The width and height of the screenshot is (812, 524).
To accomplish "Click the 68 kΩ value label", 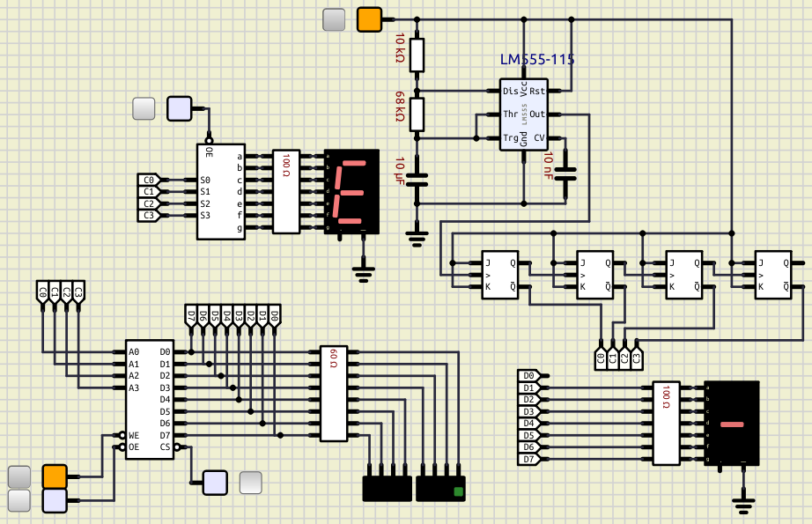I will pos(399,107).
